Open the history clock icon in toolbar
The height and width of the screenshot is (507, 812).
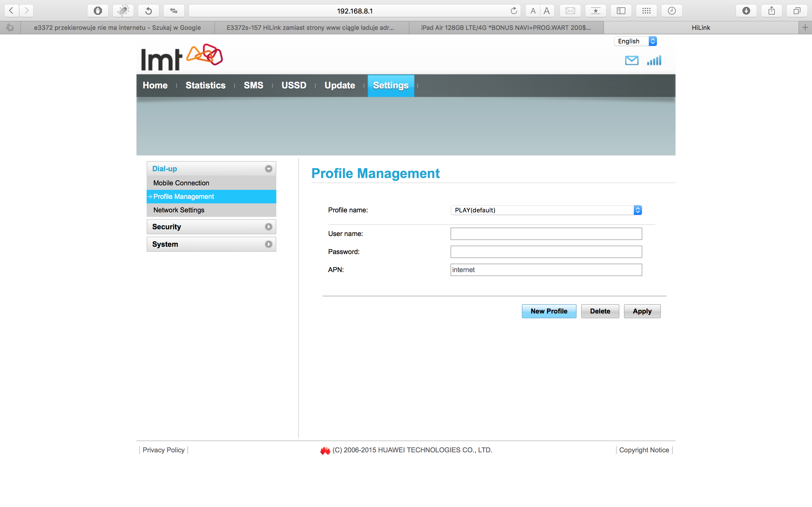click(x=671, y=11)
